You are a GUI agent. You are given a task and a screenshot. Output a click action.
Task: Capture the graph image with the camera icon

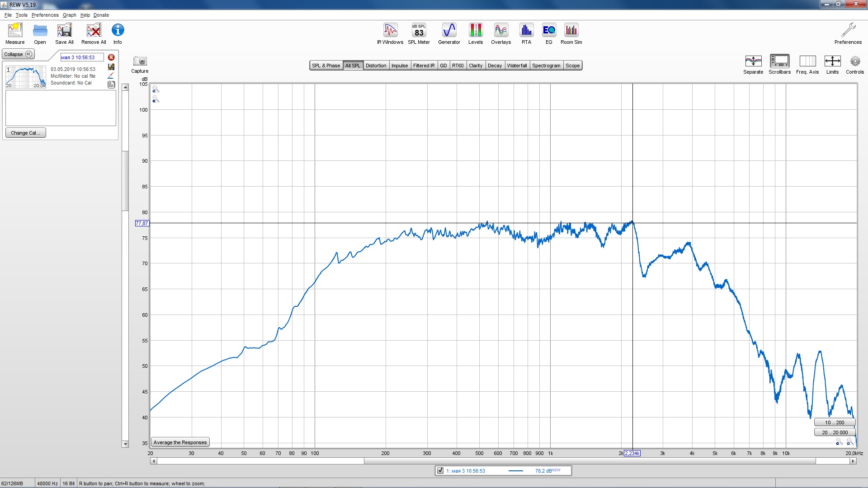[x=140, y=61]
